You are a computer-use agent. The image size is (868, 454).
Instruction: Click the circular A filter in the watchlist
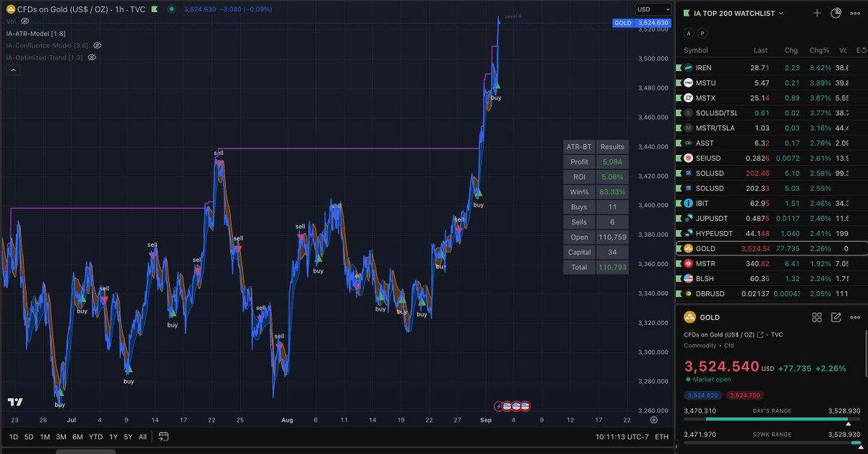coord(689,33)
